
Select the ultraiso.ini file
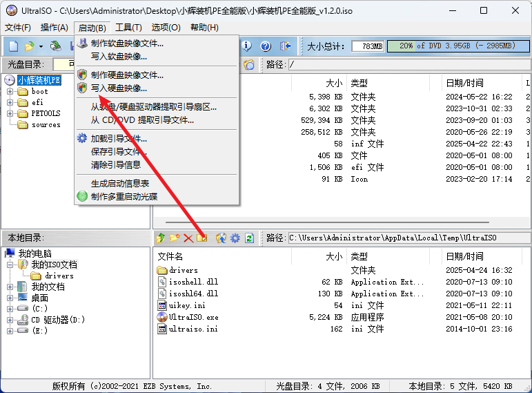point(193,329)
